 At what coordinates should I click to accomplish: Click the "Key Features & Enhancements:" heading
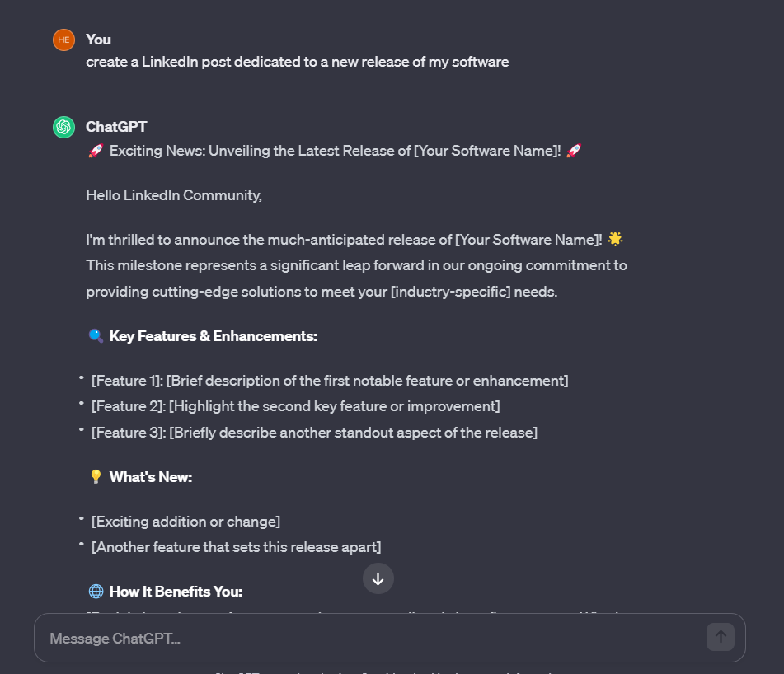[213, 336]
